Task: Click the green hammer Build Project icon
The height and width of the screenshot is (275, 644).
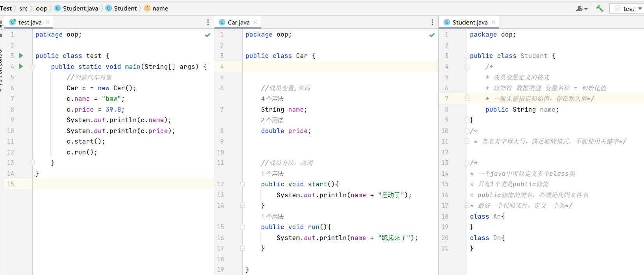Action: coord(600,8)
